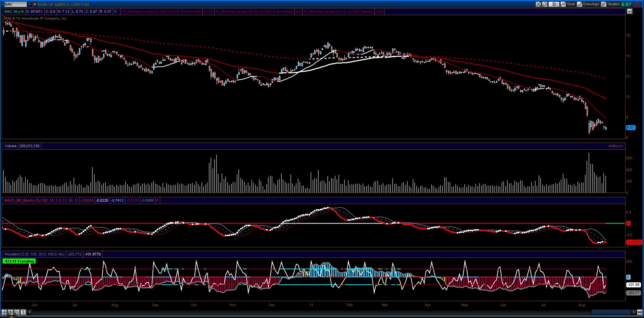Select the D daily timeframe button
This screenshot has height=318, width=644.
tap(554, 4)
